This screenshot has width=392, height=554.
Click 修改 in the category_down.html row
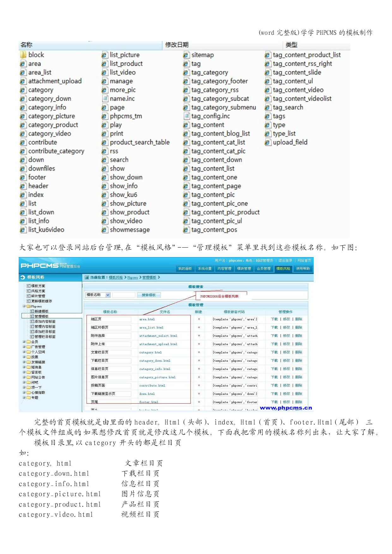click(286, 361)
